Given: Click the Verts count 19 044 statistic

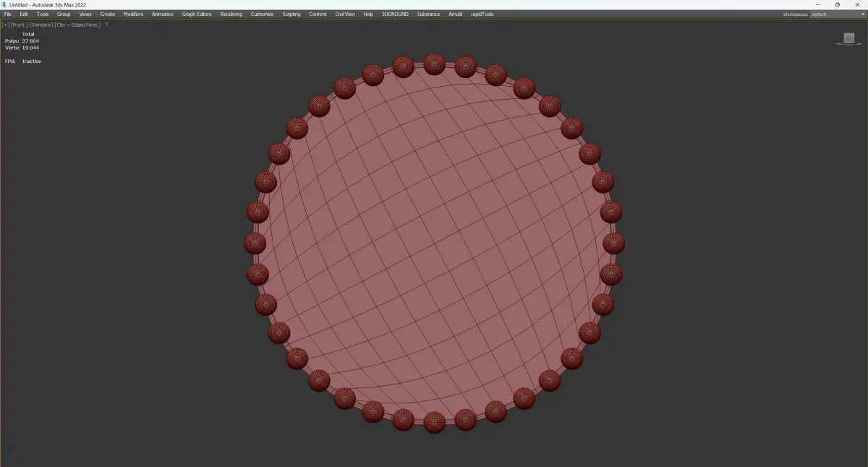Looking at the screenshot, I should click(22, 48).
